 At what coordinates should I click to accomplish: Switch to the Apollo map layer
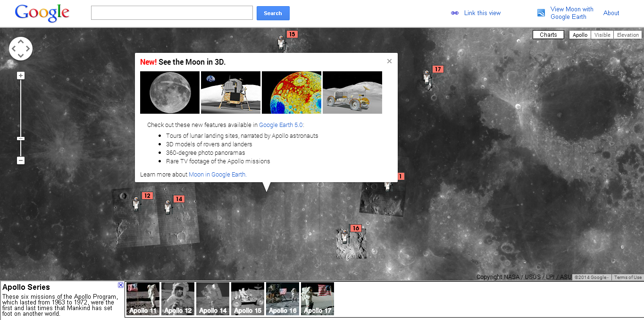point(580,35)
